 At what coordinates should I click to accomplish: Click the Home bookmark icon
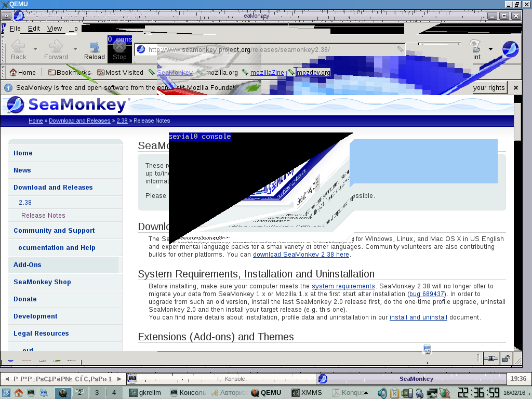(14, 73)
